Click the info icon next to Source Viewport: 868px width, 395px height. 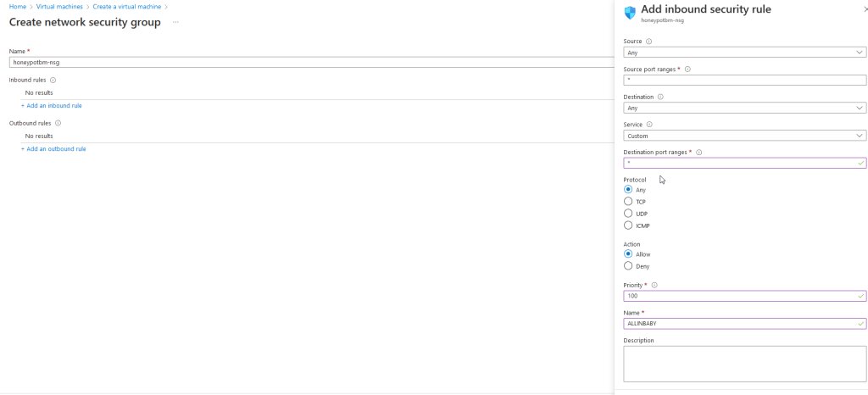[649, 41]
